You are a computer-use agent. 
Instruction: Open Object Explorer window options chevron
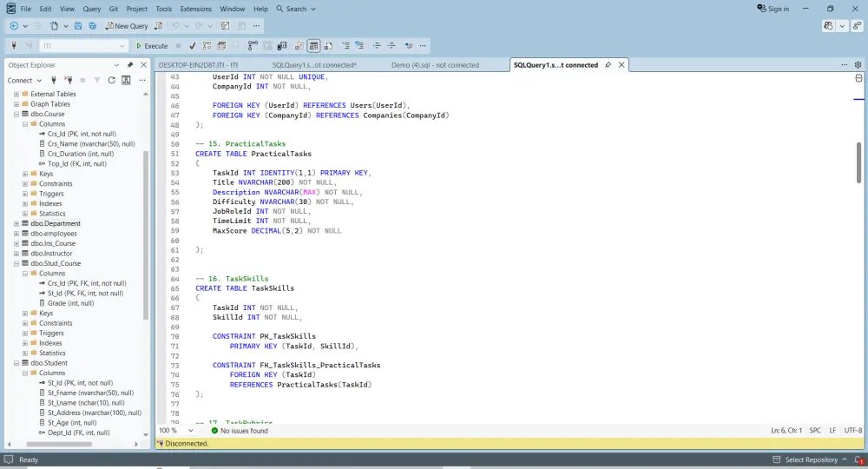click(116, 65)
